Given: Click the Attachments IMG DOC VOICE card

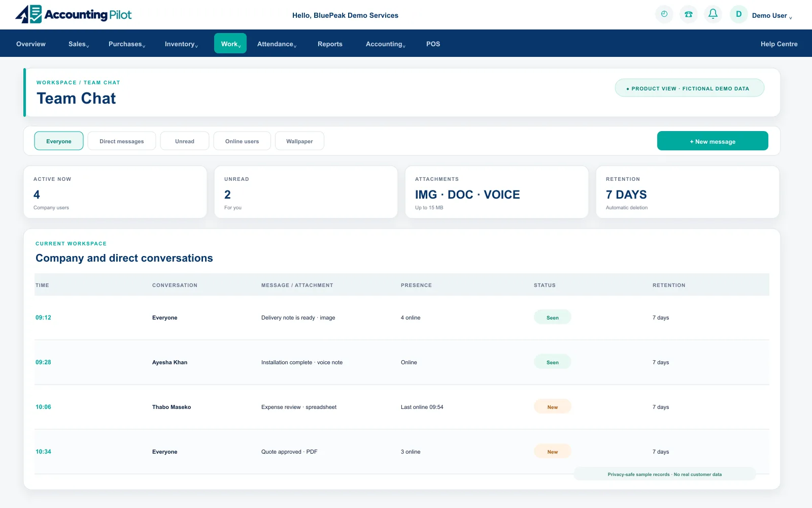Looking at the screenshot, I should 497,192.
